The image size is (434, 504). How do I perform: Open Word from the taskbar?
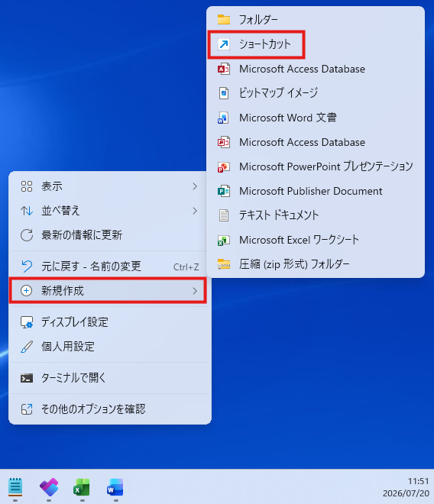tap(115, 487)
